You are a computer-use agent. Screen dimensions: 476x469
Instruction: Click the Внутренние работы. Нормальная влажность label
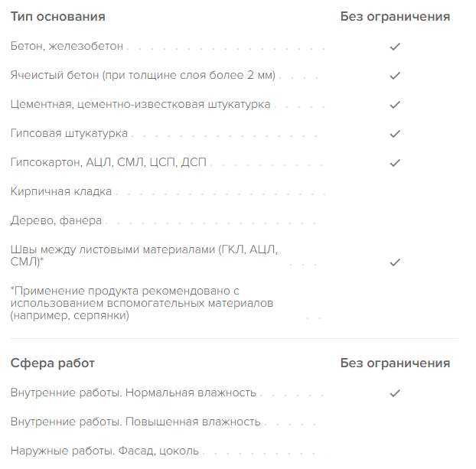(133, 393)
